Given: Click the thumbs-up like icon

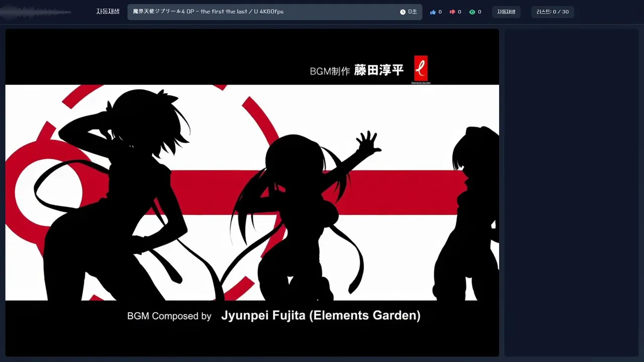Looking at the screenshot, I should pos(433,12).
